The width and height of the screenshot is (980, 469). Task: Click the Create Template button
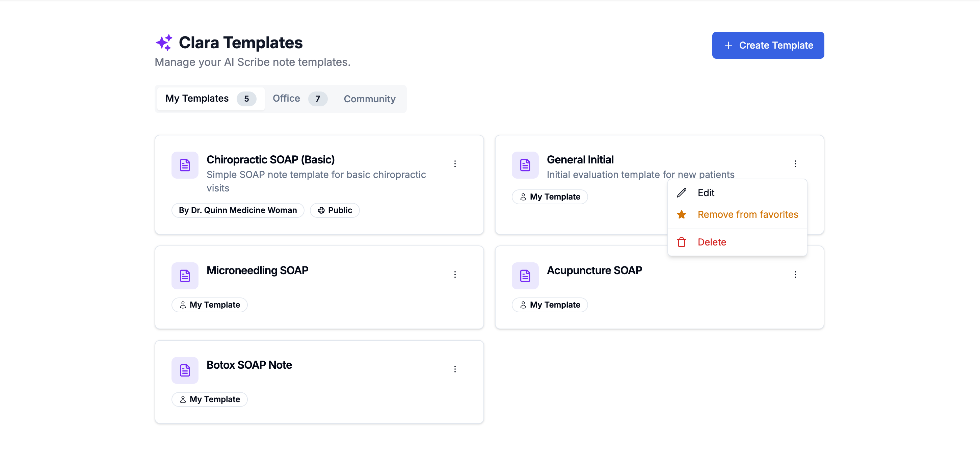[768, 45]
